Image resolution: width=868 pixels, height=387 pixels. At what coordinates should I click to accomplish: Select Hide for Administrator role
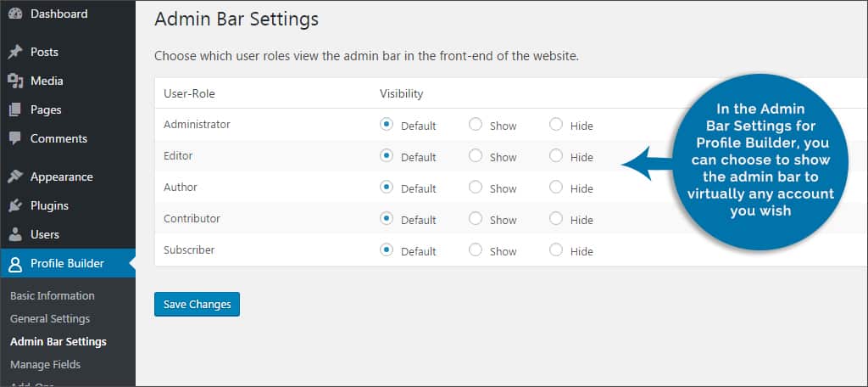556,124
